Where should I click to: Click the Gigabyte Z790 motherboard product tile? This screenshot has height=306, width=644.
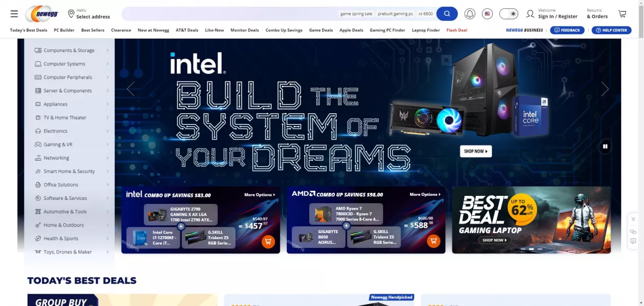(x=181, y=215)
